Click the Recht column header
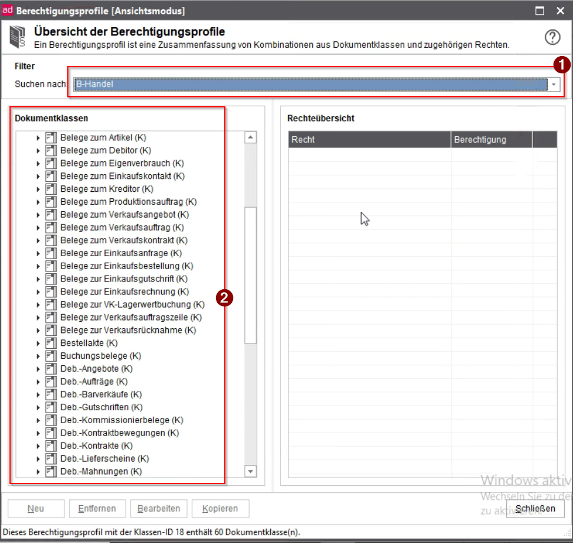 point(369,139)
